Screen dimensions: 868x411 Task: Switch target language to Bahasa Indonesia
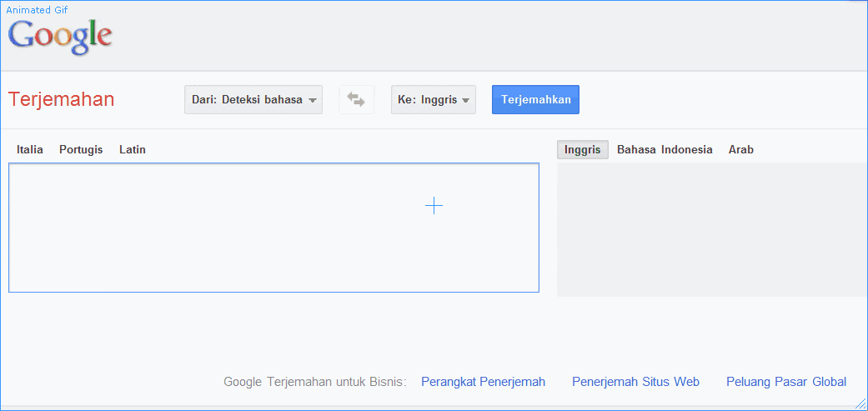click(665, 149)
